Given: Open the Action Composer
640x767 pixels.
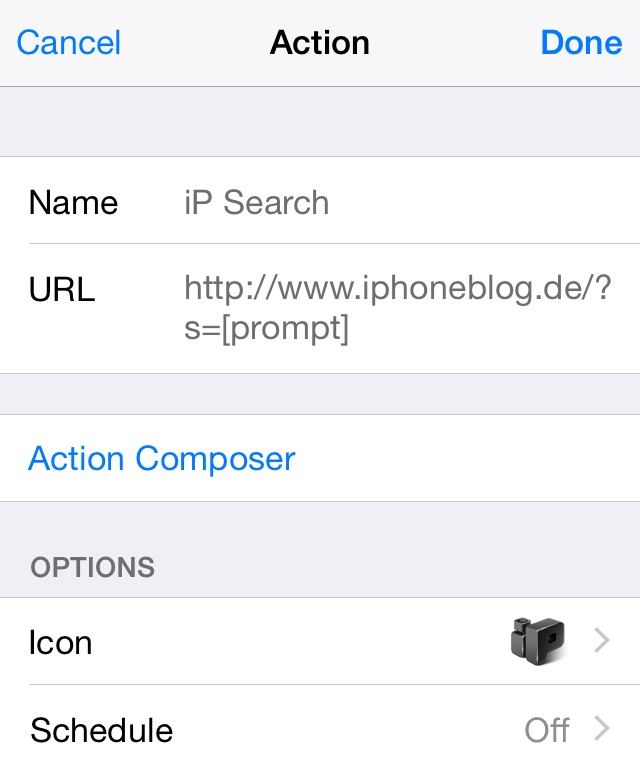Looking at the screenshot, I should coord(162,459).
